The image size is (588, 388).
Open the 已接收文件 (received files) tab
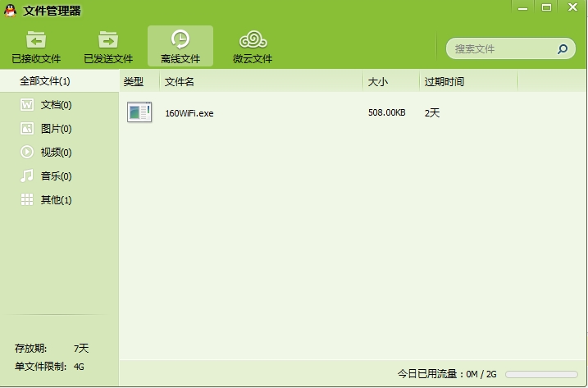pyautogui.click(x=36, y=47)
